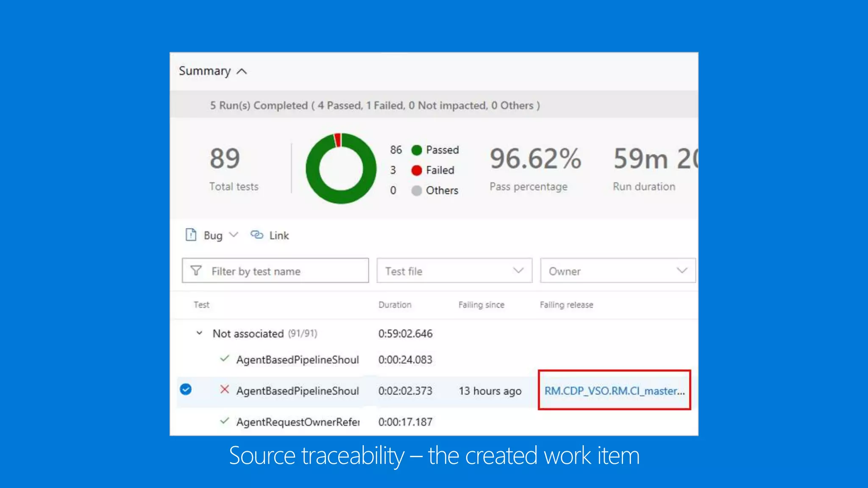The image size is (868, 488).
Task: Click the Bug document icon
Action: pyautogui.click(x=191, y=235)
